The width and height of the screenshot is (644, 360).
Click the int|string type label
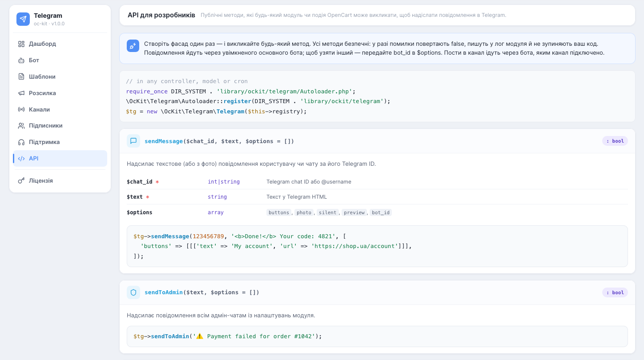tap(224, 182)
